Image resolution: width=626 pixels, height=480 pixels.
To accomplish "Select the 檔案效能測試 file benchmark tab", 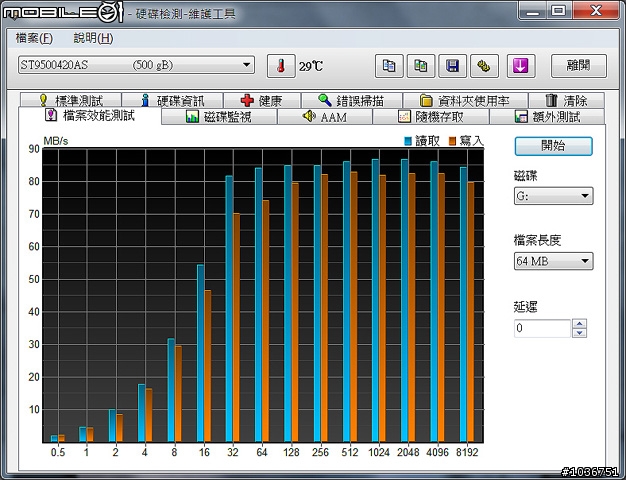I will (90, 116).
